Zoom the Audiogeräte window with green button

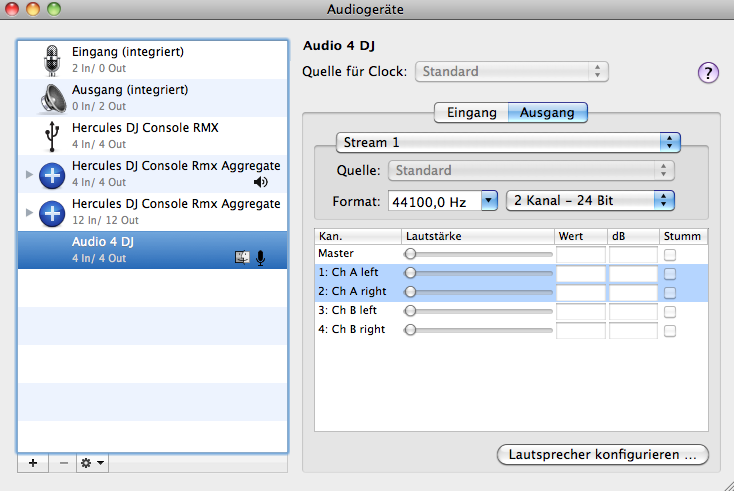[x=54, y=8]
